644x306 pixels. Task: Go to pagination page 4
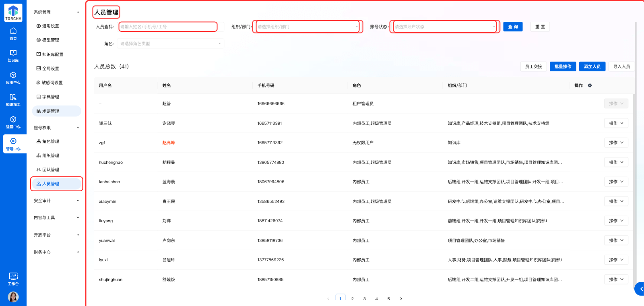point(376,299)
